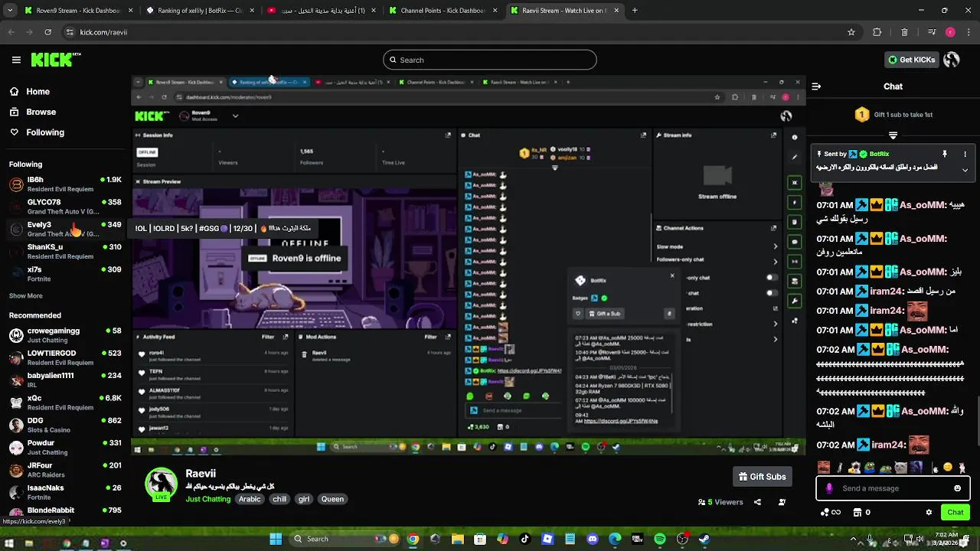Select the Arabic tag
The image size is (980, 551).
(250, 499)
